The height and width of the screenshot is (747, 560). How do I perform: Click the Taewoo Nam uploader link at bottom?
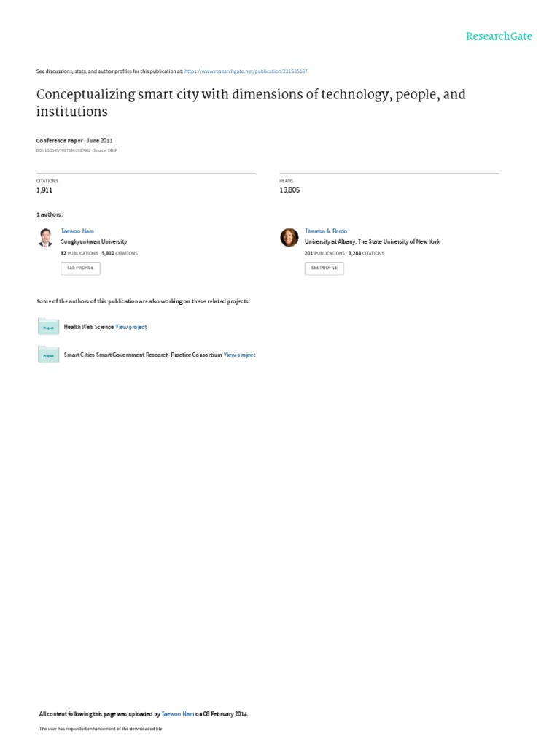click(178, 714)
